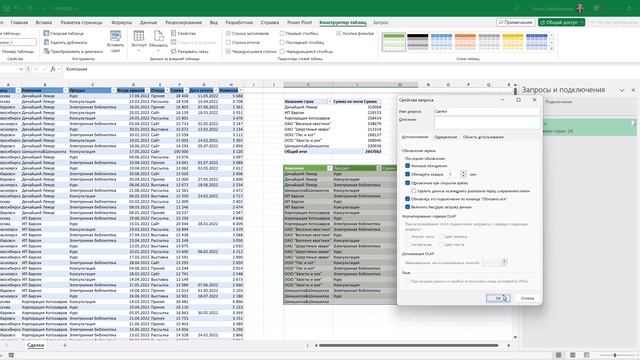The height and width of the screenshot is (360, 640).
Task: Expand table styles gallery more arrow
Action: click(552, 49)
